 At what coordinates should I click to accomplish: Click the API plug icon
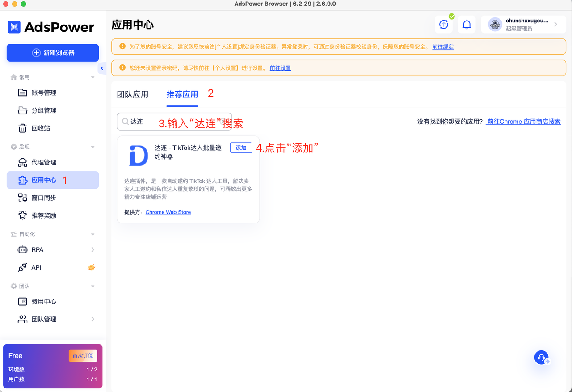coord(22,267)
